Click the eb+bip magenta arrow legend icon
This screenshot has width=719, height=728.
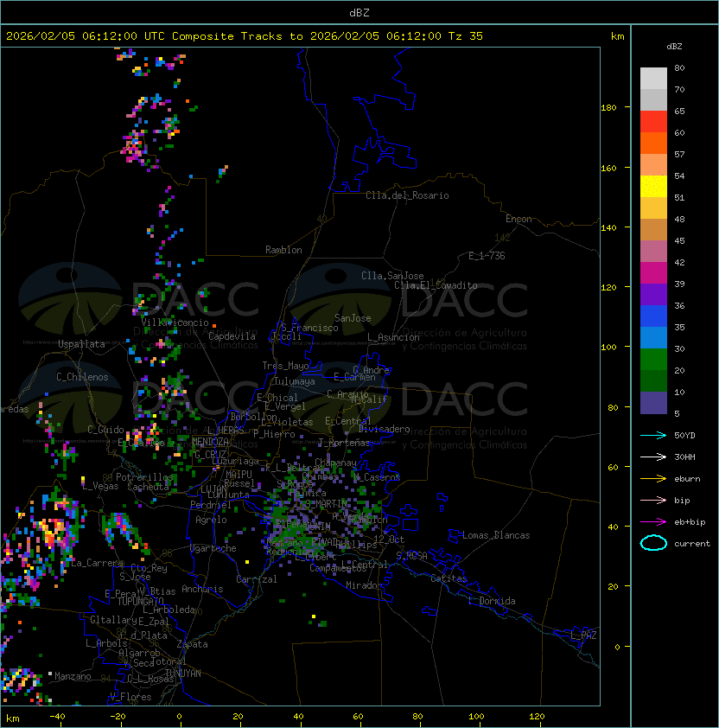[653, 522]
